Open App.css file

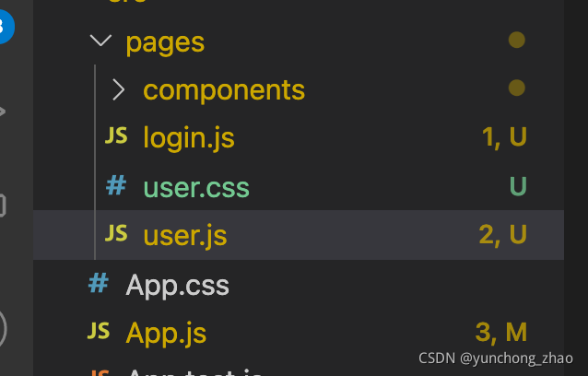pos(177,286)
